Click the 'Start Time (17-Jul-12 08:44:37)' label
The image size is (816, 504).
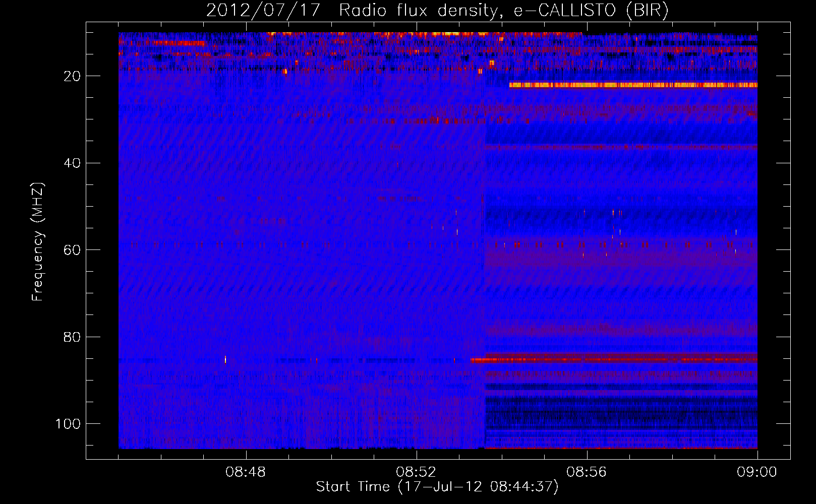point(437,487)
